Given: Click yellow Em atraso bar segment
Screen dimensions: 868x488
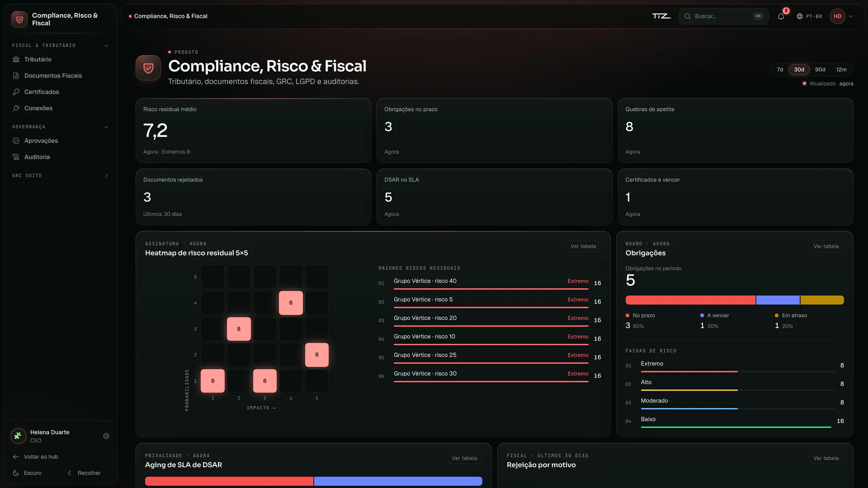Looking at the screenshot, I should click(822, 300).
